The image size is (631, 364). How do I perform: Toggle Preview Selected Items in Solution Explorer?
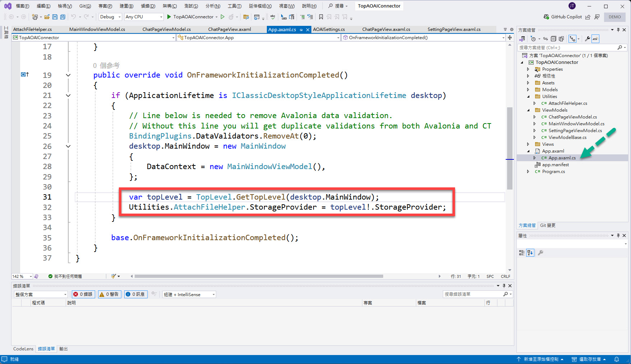coord(595,39)
